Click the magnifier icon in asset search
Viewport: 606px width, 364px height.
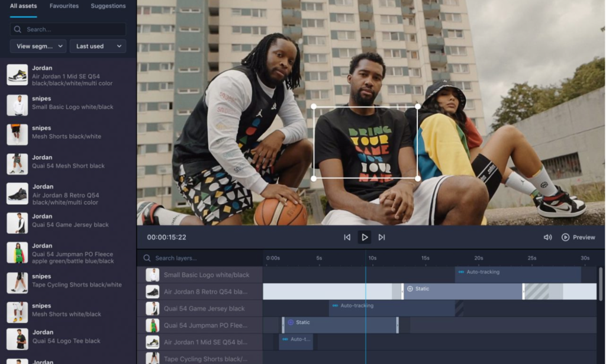point(17,30)
